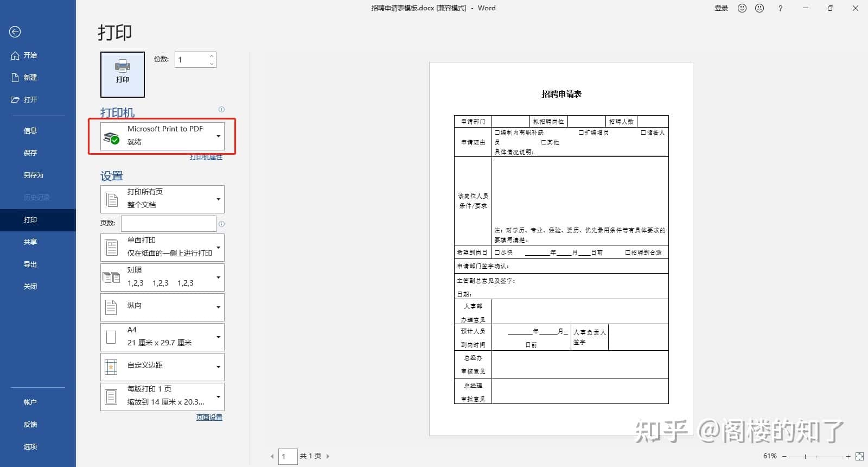Click the question mark help icon

[x=781, y=8]
